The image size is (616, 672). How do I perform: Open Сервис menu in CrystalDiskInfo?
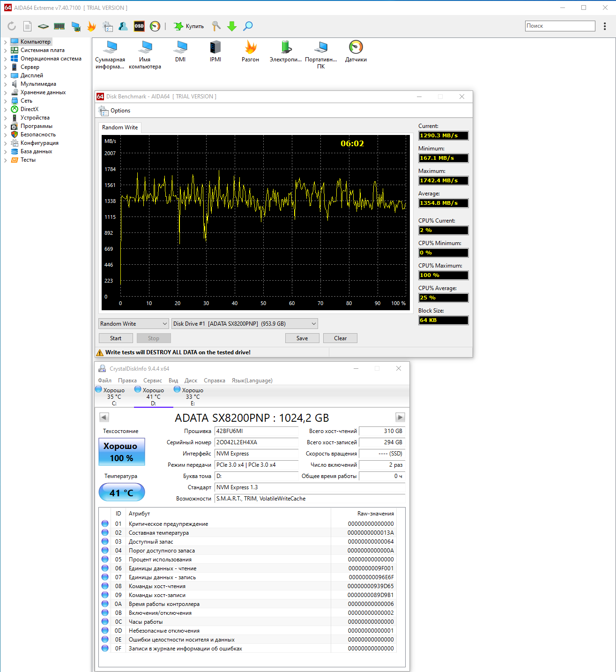point(153,381)
